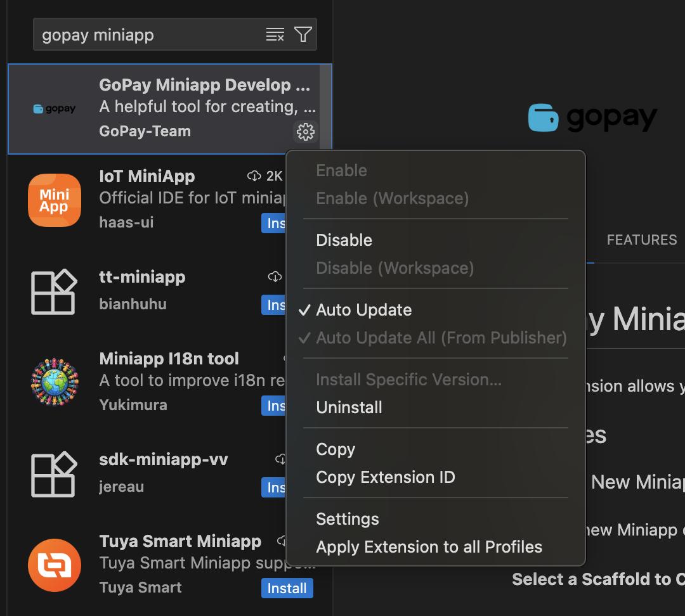Clear the extensions search results
685x616 pixels.
click(275, 34)
